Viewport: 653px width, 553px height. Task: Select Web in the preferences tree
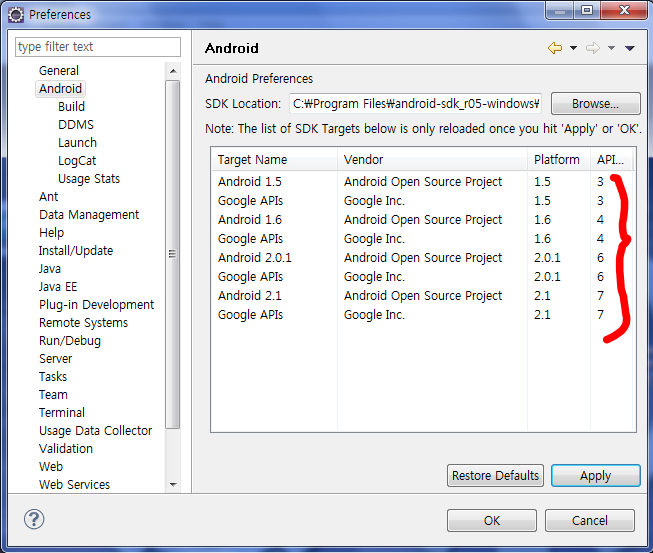click(x=51, y=466)
